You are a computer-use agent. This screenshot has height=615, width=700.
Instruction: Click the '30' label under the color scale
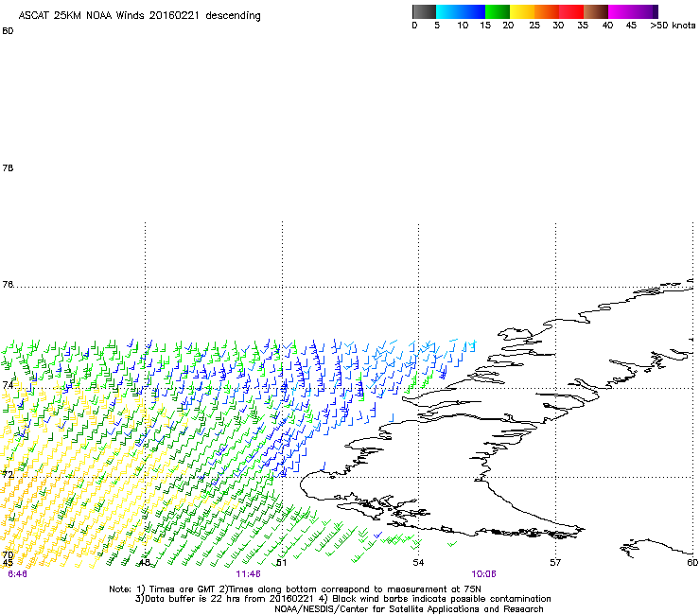558,26
